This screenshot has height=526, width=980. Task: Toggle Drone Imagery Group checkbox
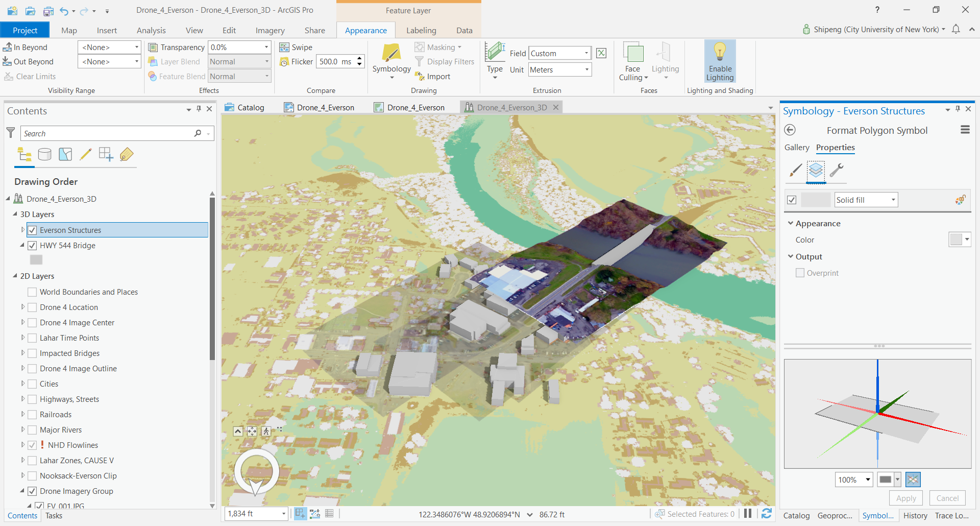[x=32, y=491]
